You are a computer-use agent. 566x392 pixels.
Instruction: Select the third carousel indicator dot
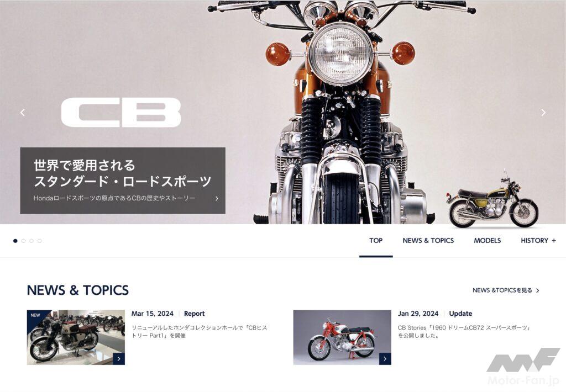[32, 241]
